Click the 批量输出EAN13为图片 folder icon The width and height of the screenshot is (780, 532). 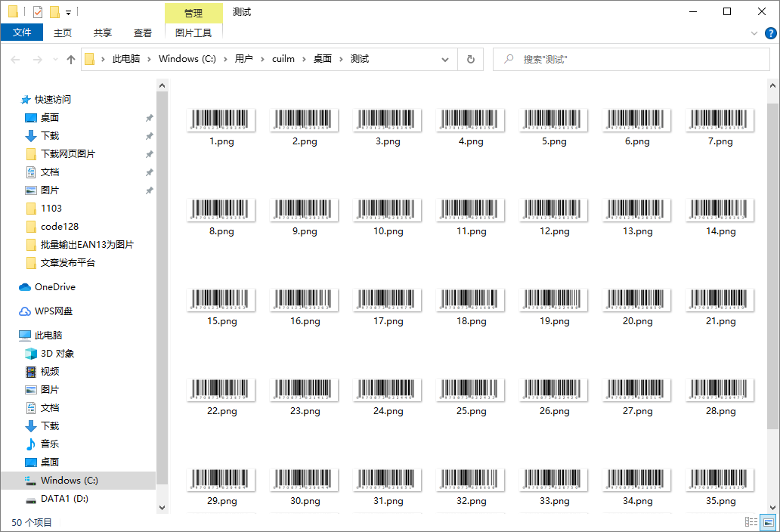(31, 245)
